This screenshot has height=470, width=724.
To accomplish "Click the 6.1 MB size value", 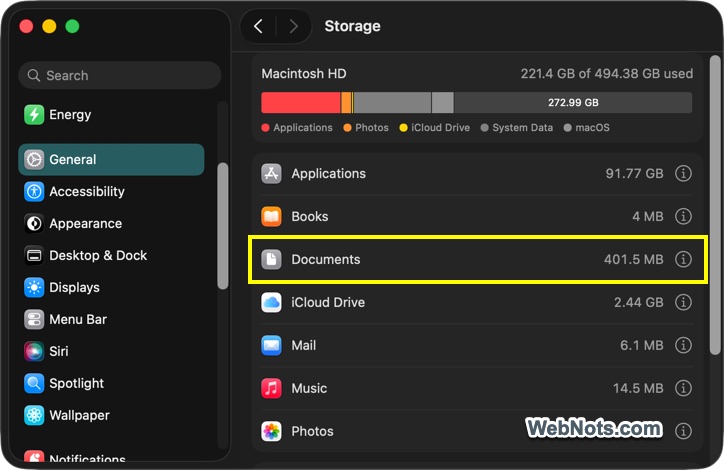I will [x=642, y=345].
